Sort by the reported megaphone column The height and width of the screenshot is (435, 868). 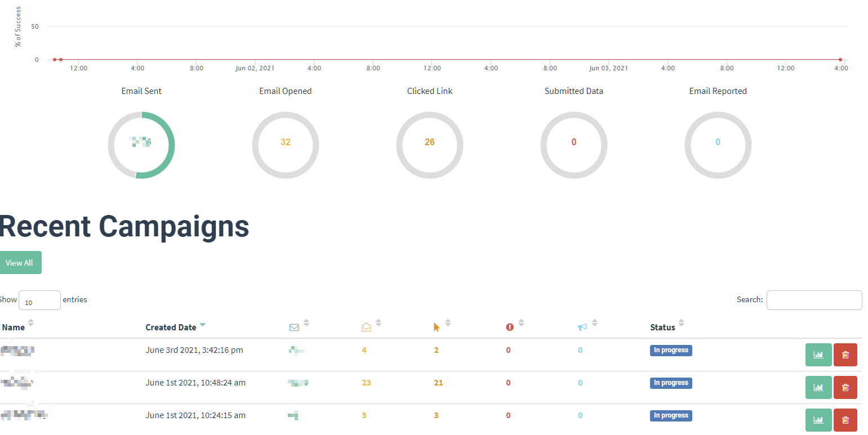(x=582, y=327)
